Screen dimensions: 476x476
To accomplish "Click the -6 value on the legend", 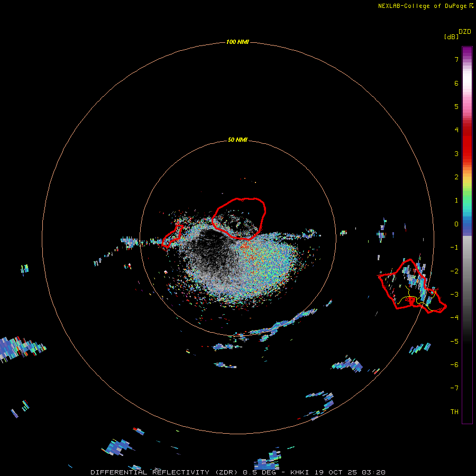I will (x=454, y=365).
